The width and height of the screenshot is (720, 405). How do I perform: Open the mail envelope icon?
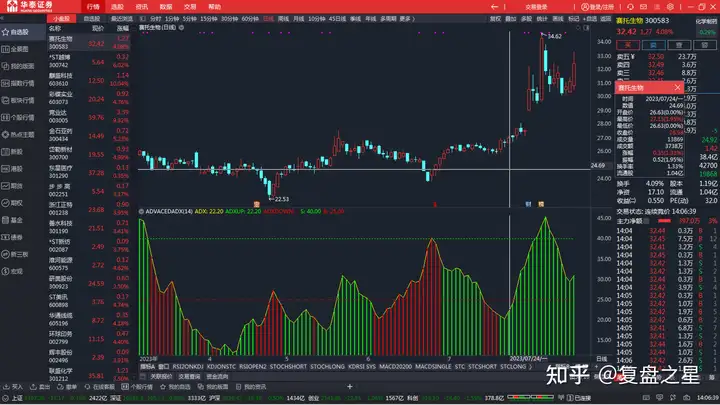pyautogui.click(x=643, y=7)
